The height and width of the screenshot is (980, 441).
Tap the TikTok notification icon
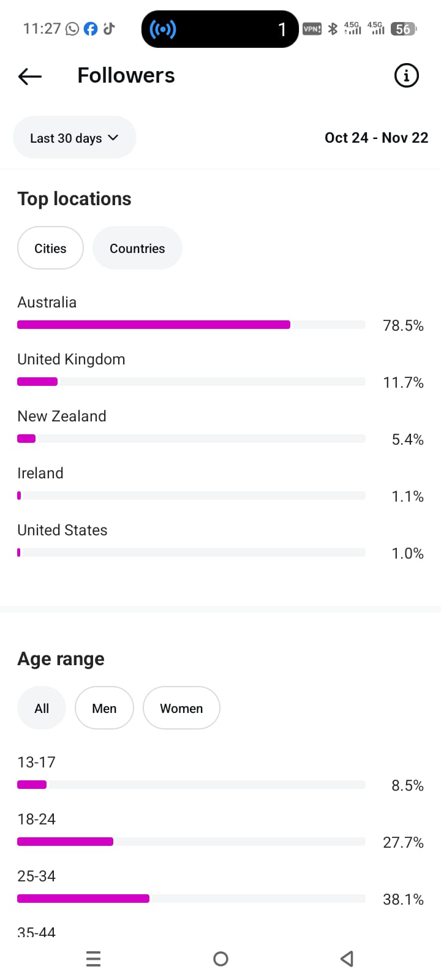click(x=109, y=29)
